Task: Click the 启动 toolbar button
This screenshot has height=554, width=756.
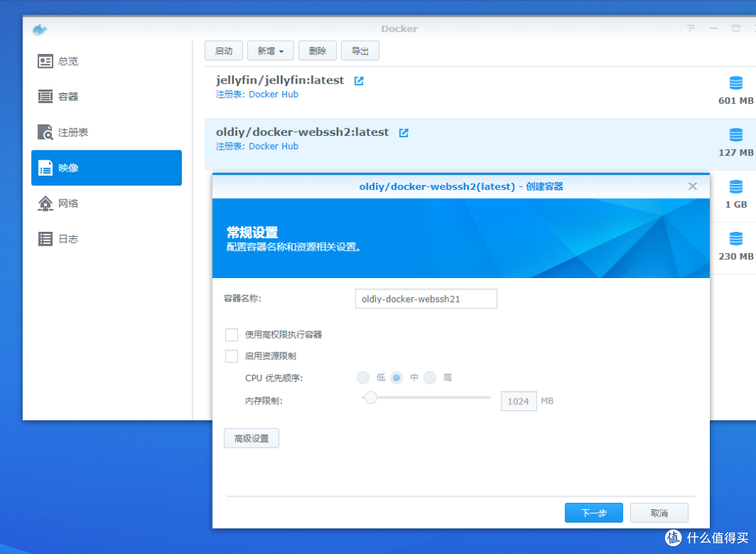Action: click(x=223, y=50)
